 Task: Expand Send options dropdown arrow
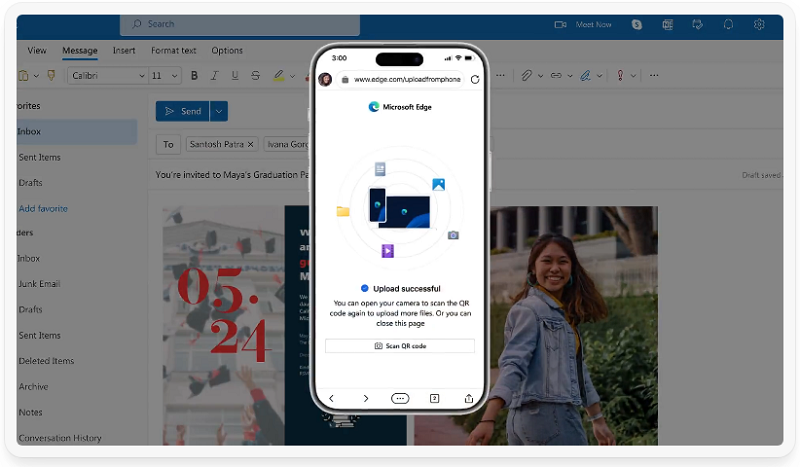(x=220, y=111)
